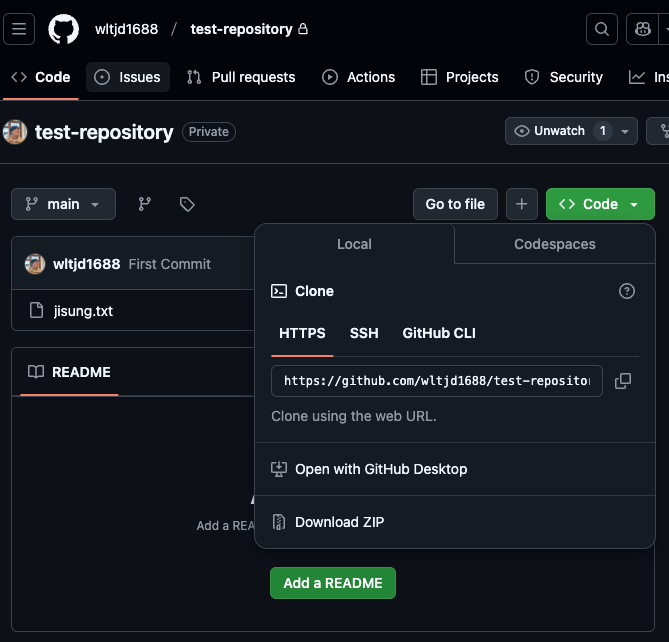Open the hamburger navigation menu

pos(20,29)
